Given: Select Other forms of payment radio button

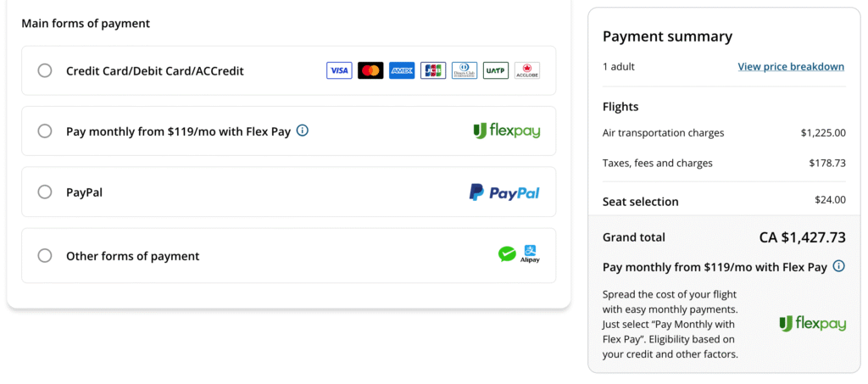Looking at the screenshot, I should (x=45, y=256).
